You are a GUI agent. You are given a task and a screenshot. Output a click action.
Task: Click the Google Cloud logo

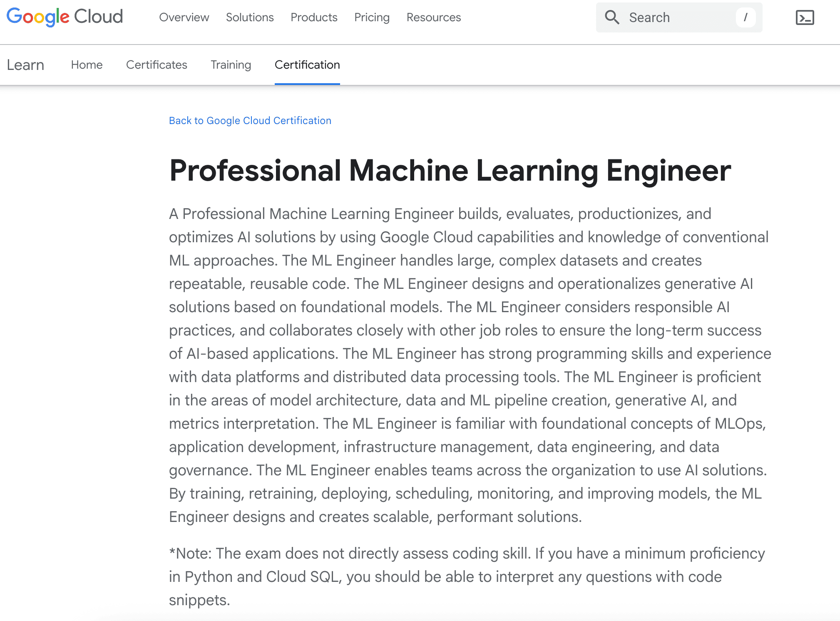pyautogui.click(x=65, y=17)
